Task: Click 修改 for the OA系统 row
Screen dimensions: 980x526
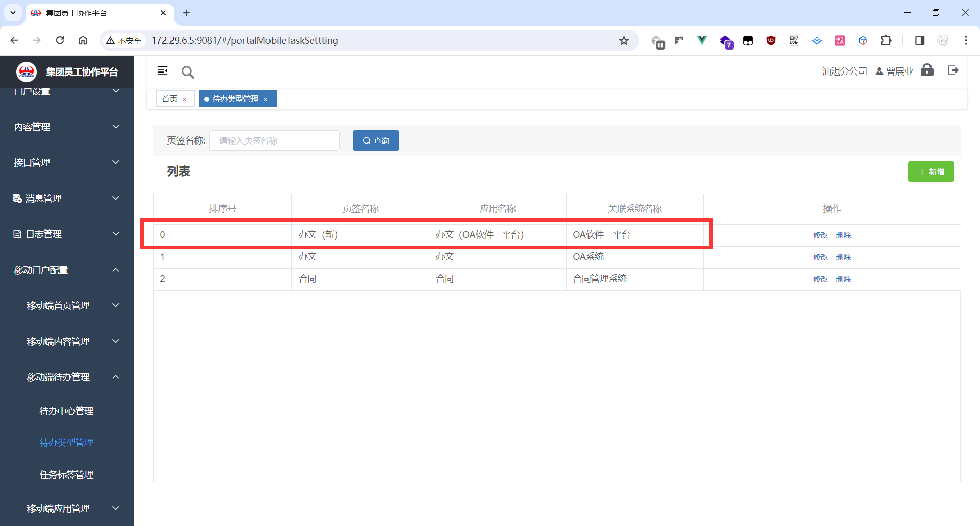Action: 821,257
